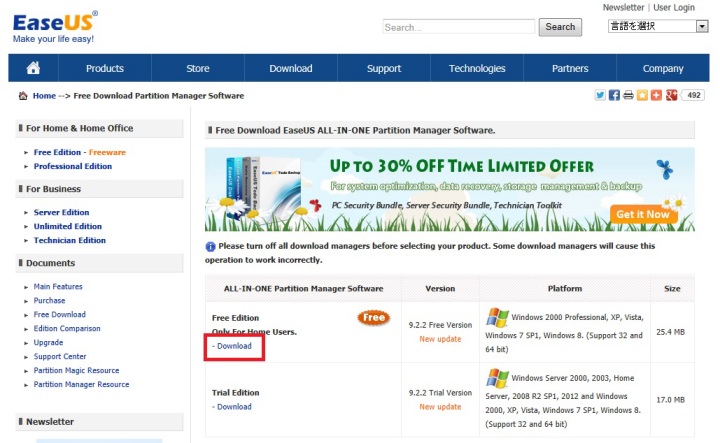Click the printer icon
This screenshot has width=720, height=443.
click(628, 95)
